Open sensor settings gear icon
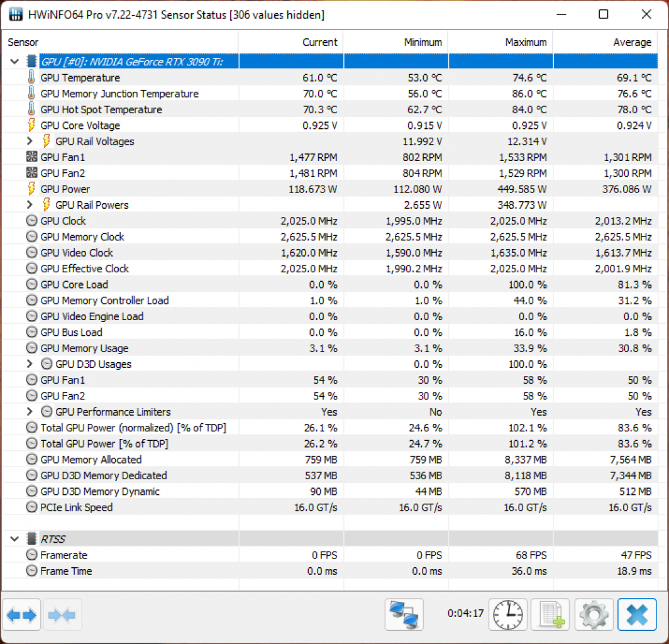669x644 pixels. pyautogui.click(x=594, y=614)
